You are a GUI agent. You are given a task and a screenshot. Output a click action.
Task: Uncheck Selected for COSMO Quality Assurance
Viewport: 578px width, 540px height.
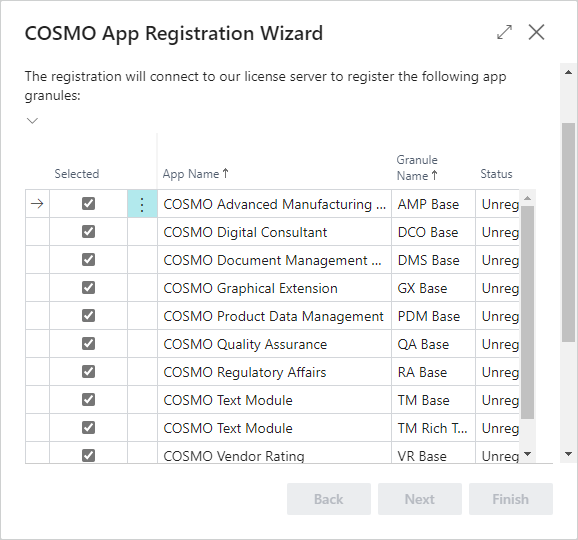tap(88, 344)
